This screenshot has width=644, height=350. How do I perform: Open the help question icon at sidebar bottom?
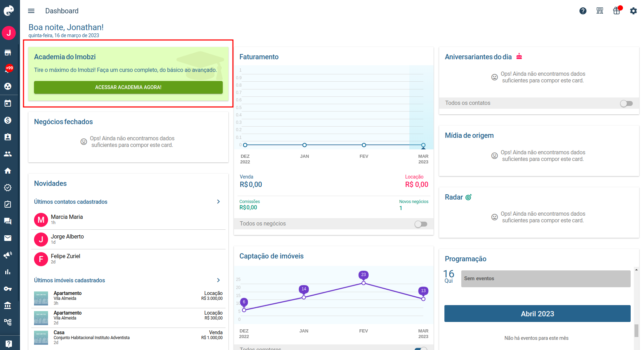coord(9,344)
